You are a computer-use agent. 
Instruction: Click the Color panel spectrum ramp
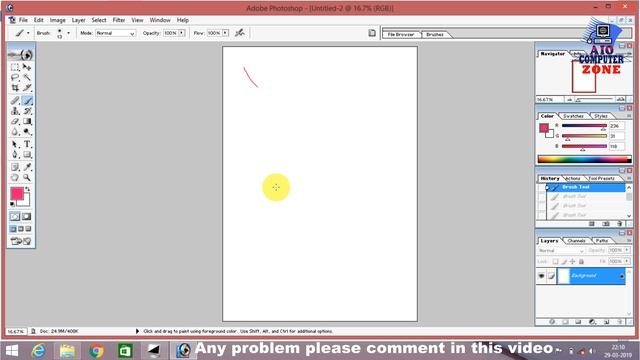click(x=584, y=159)
